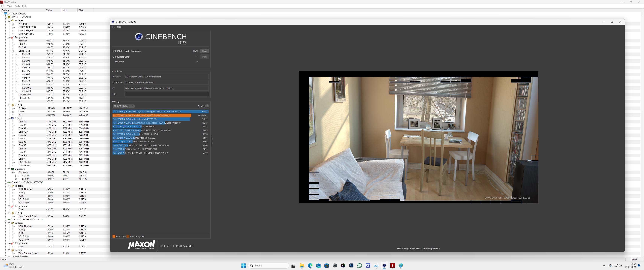
Task: Click the Threadripper 2990WX ranking bar
Action: coord(160,112)
